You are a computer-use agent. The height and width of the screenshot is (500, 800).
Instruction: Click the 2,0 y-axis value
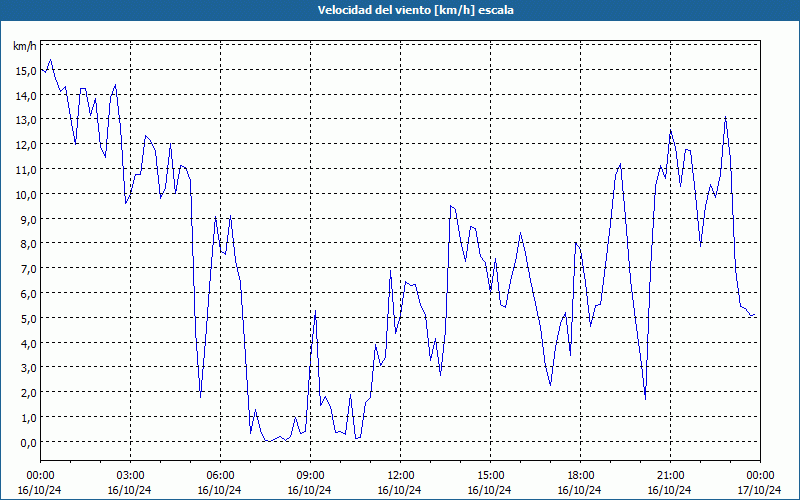29,393
